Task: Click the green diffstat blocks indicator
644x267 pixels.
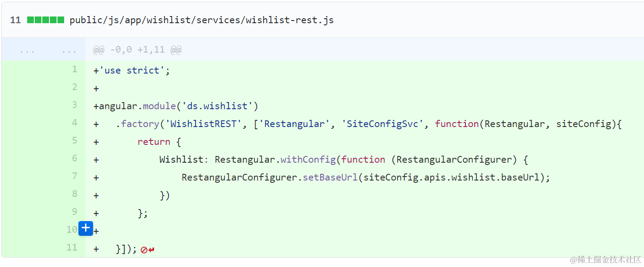Action: 45,20
